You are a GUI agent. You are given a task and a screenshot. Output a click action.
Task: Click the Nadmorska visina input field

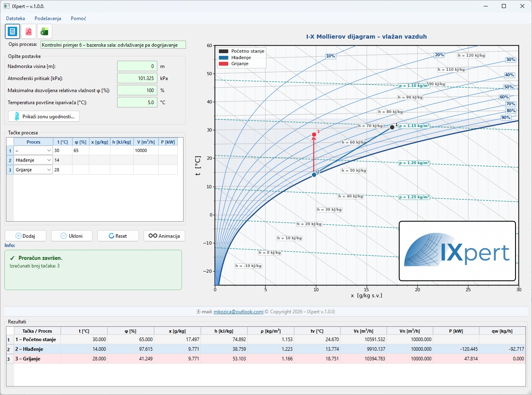pyautogui.click(x=137, y=66)
